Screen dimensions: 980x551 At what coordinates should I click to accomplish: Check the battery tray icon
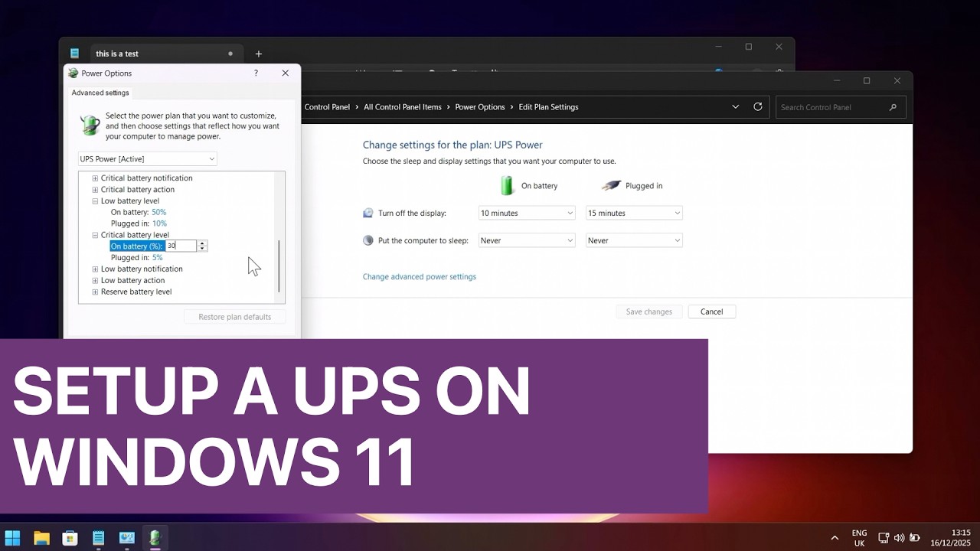coord(914,538)
